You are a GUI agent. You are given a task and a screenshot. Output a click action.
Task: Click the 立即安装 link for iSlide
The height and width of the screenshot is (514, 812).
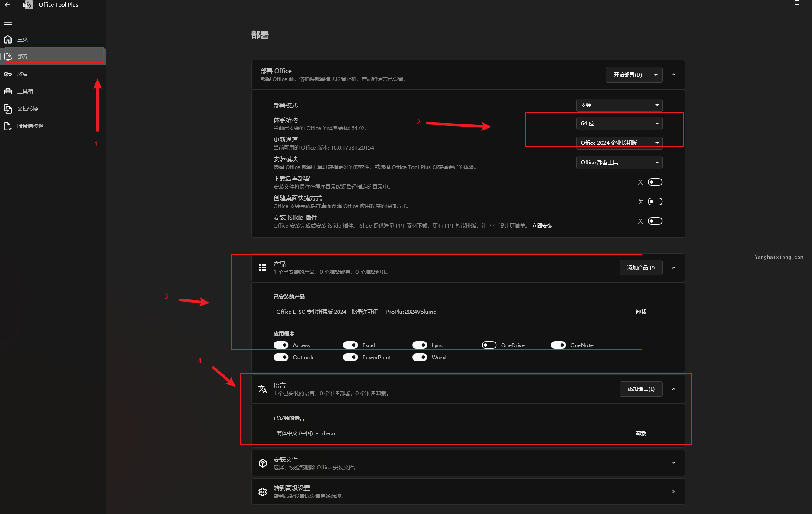[542, 226]
